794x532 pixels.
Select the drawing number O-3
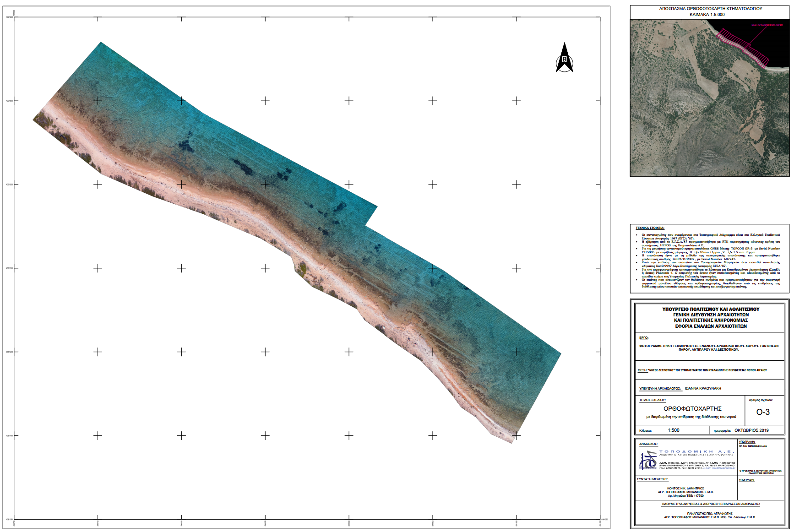[762, 412]
